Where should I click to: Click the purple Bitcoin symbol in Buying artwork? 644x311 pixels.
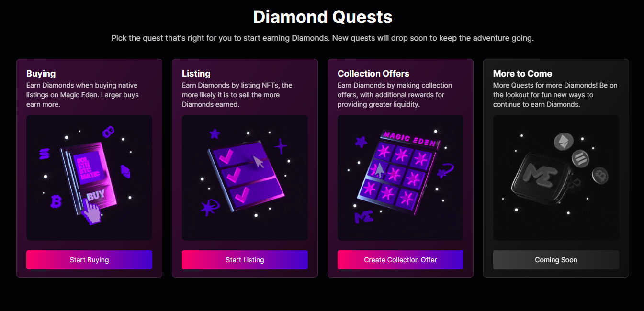[56, 201]
